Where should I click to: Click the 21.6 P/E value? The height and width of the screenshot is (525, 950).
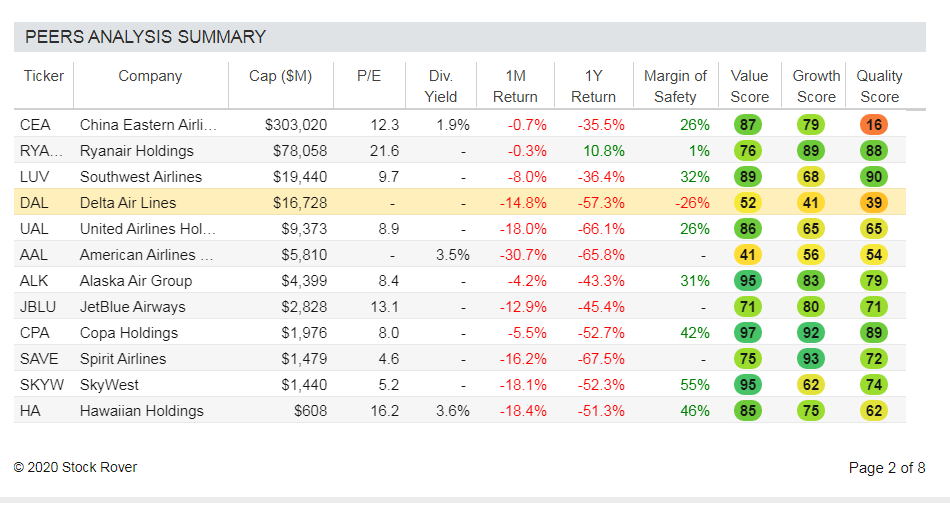tap(384, 151)
